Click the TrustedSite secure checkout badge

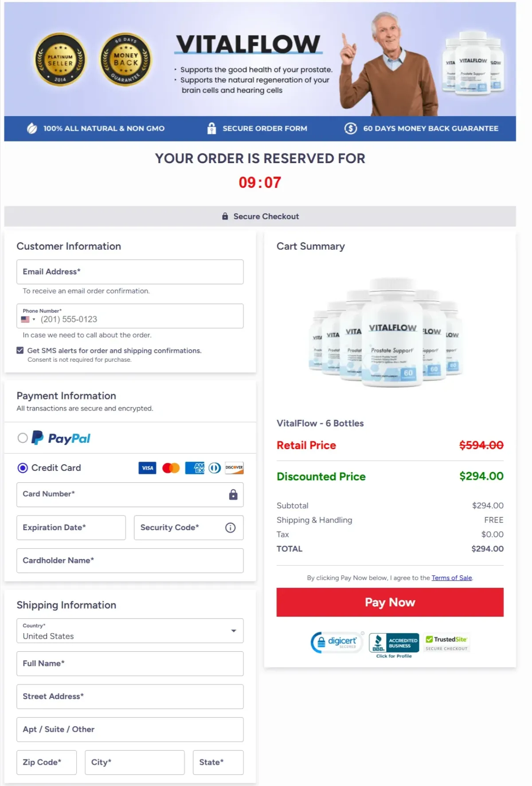446,643
